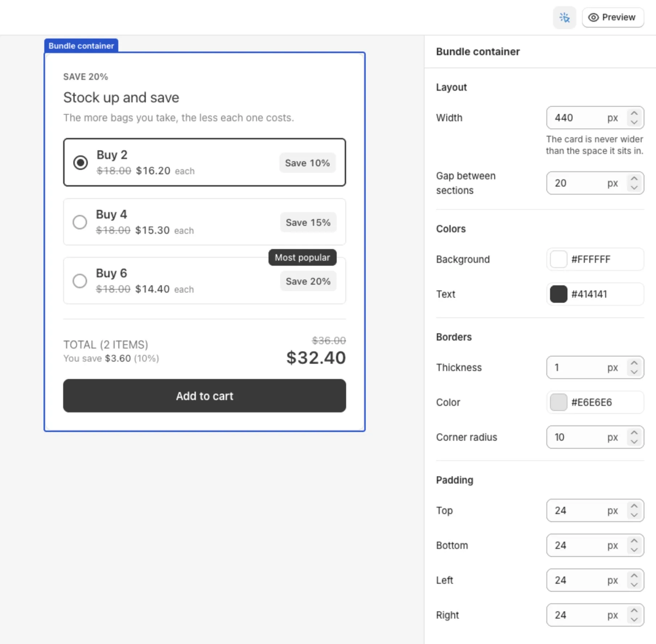Increase Corner radius with the up arrow
The width and height of the screenshot is (656, 644).
point(634,433)
